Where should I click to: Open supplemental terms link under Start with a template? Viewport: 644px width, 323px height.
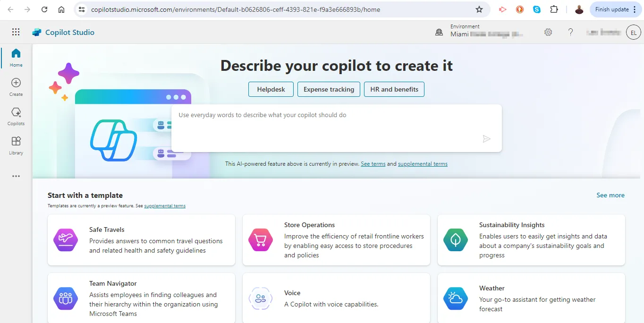tap(165, 206)
